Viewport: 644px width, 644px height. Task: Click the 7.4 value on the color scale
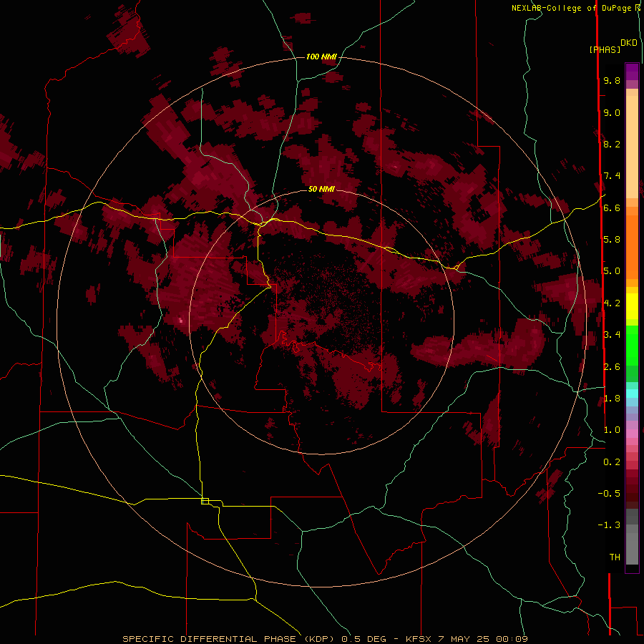612,176
